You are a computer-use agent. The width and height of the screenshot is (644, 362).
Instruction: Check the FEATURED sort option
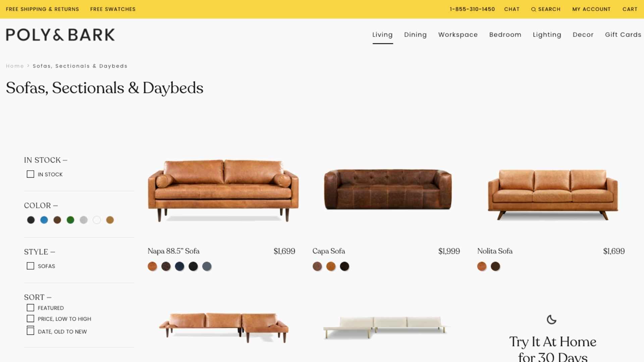pyautogui.click(x=30, y=307)
